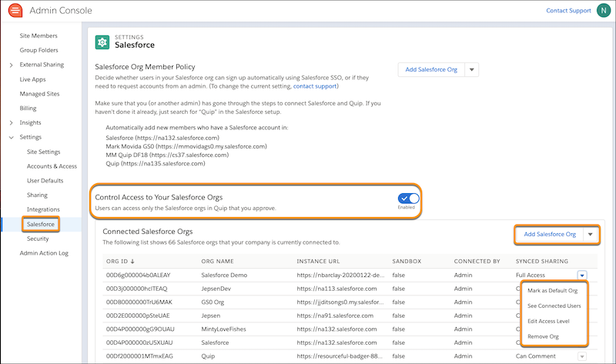Screen dimensions: 616x364
Task: Open Can Comment dropdown for Quip org
Action: click(x=582, y=356)
